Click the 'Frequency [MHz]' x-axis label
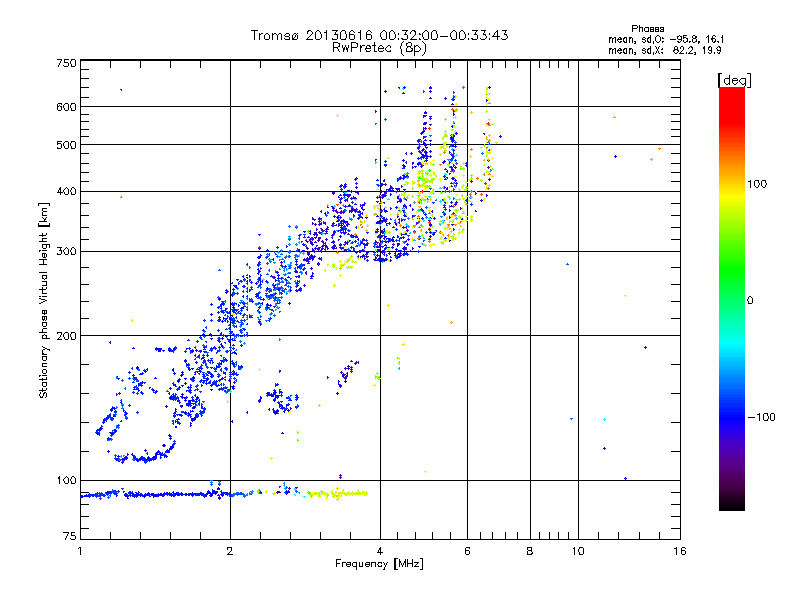Screen dimensions: 800x600 [x=379, y=564]
